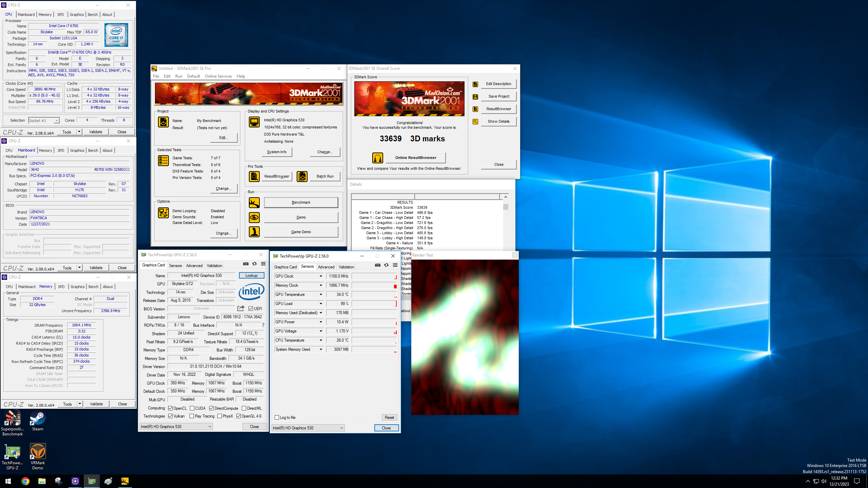Viewport: 868px width, 488px height.
Task: Click the Edit Description icon in score window
Action: click(475, 84)
